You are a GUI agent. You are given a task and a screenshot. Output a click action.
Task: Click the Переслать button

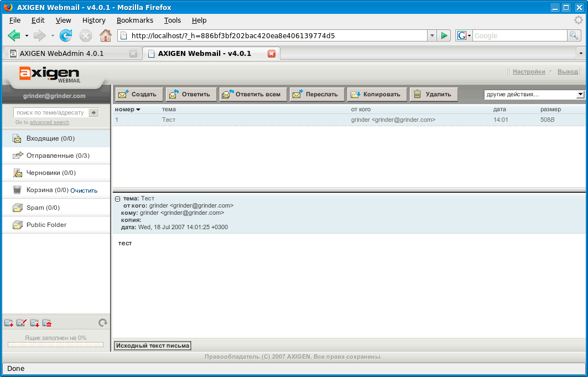[x=317, y=95]
